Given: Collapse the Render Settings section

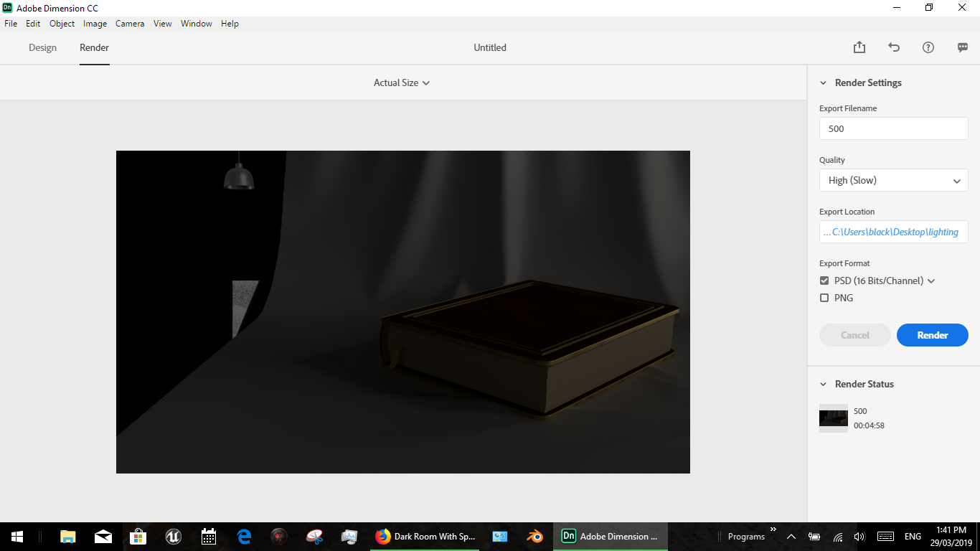Looking at the screenshot, I should click(x=824, y=83).
